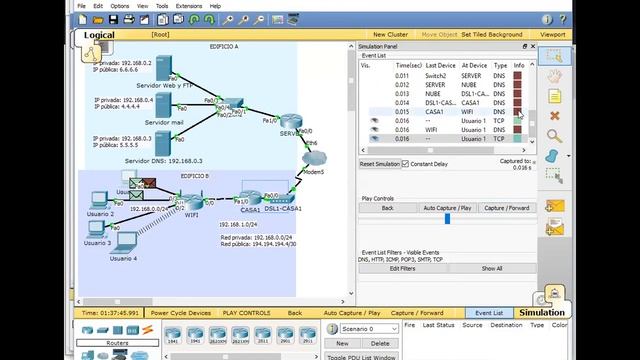Click the event list scroll-up arrow
The height and width of the screenshot is (360, 640).
532,64
